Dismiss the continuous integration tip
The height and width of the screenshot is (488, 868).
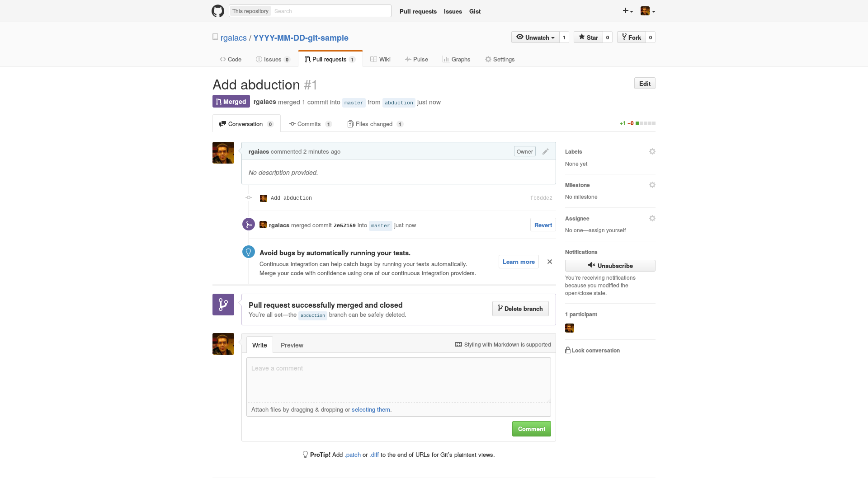tap(550, 262)
